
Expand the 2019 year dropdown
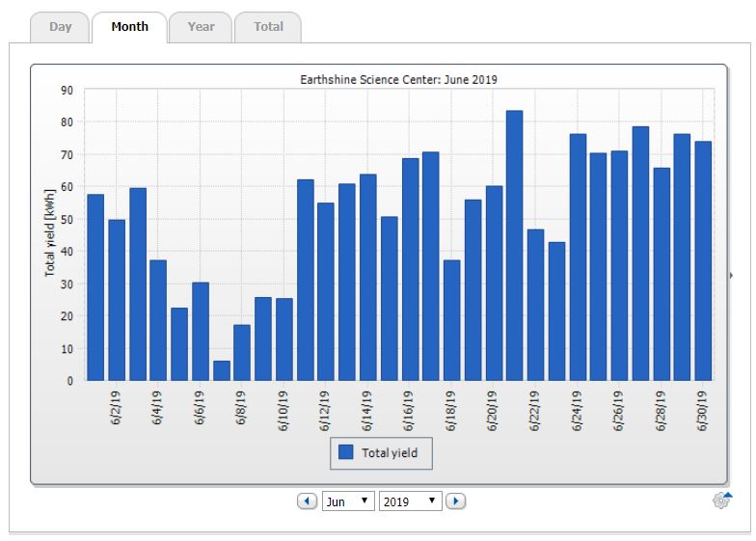pyautogui.click(x=411, y=501)
